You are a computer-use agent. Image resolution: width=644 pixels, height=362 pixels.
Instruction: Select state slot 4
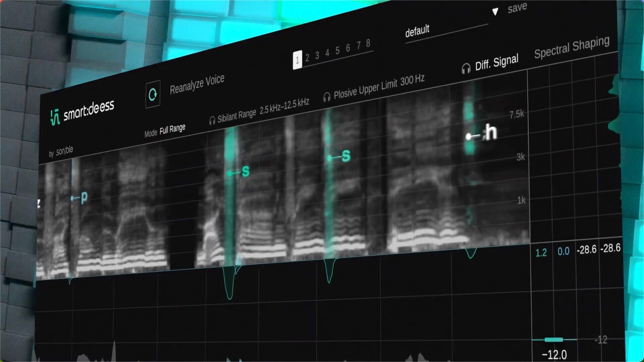(x=327, y=52)
